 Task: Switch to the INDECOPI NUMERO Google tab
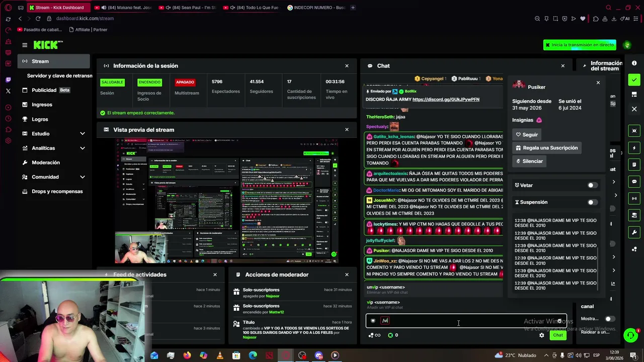(x=316, y=8)
